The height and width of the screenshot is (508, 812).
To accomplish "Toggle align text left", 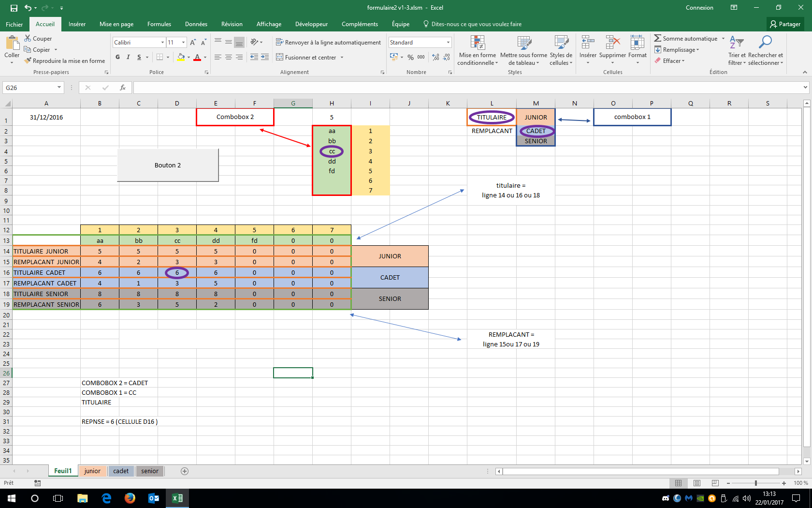I will (x=218, y=57).
